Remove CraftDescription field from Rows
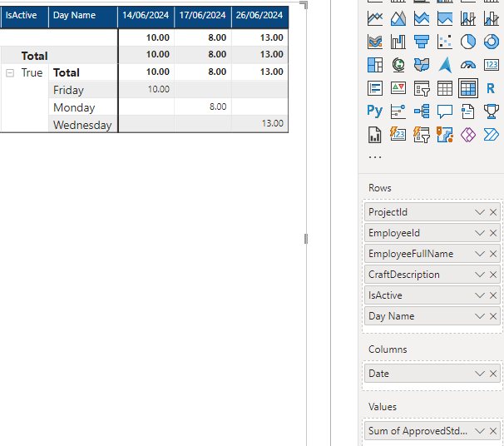504x446 pixels. pyautogui.click(x=493, y=275)
